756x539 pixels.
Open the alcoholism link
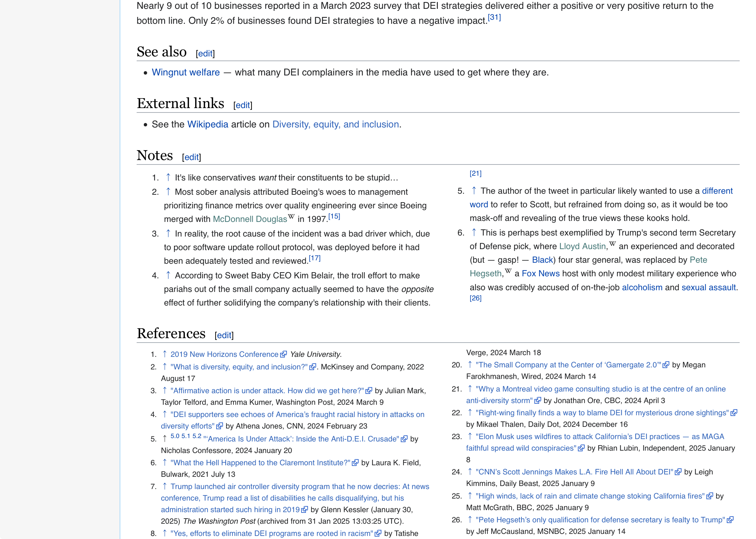tap(642, 288)
